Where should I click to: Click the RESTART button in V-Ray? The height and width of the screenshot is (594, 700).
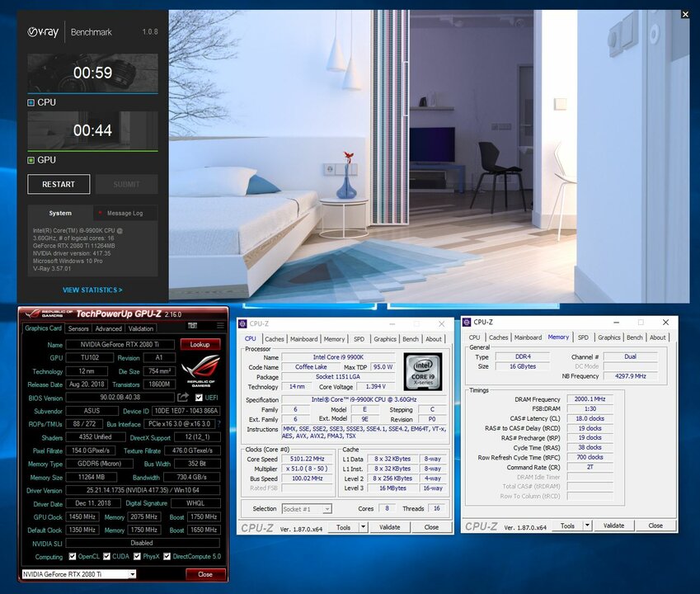(59, 184)
